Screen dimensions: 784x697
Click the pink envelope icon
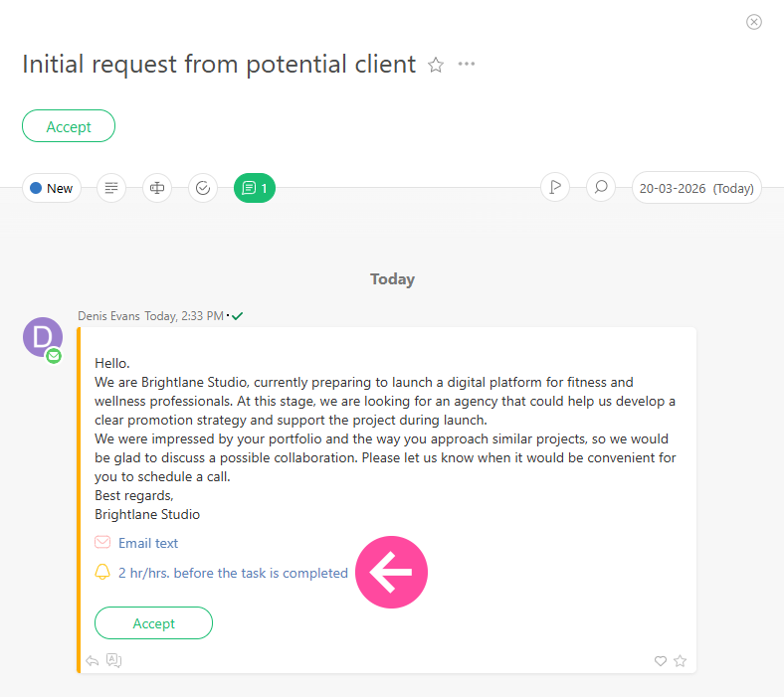(102, 543)
